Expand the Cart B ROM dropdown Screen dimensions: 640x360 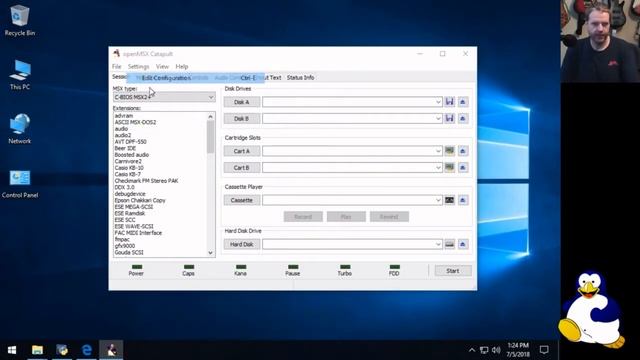point(438,167)
